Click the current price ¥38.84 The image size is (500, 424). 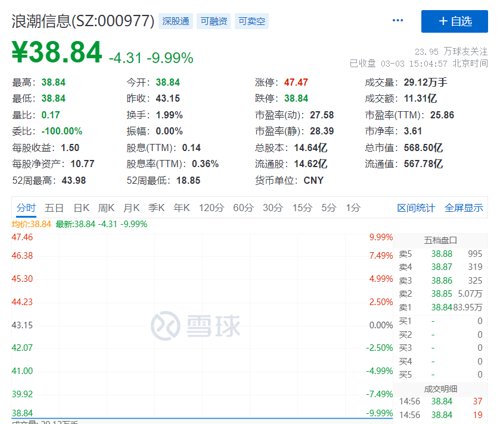(x=57, y=52)
